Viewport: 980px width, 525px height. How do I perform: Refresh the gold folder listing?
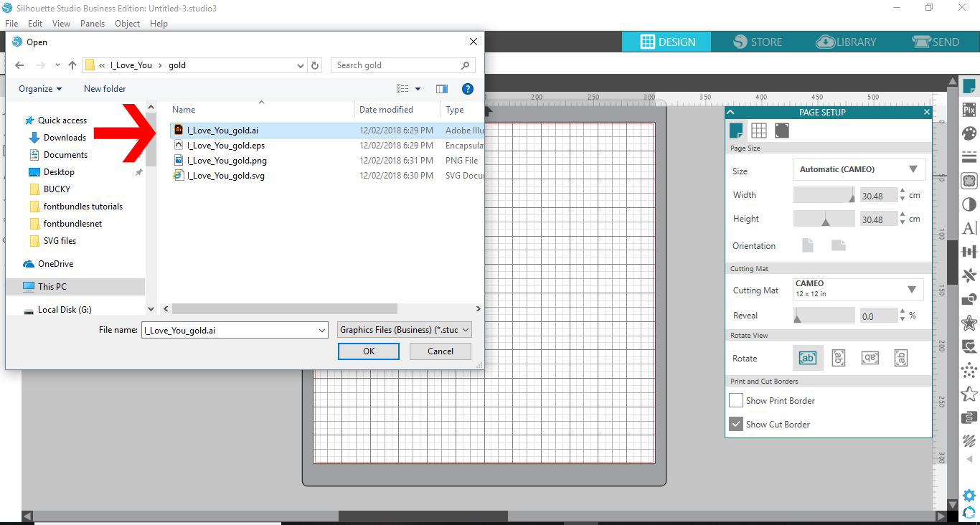[x=315, y=65]
